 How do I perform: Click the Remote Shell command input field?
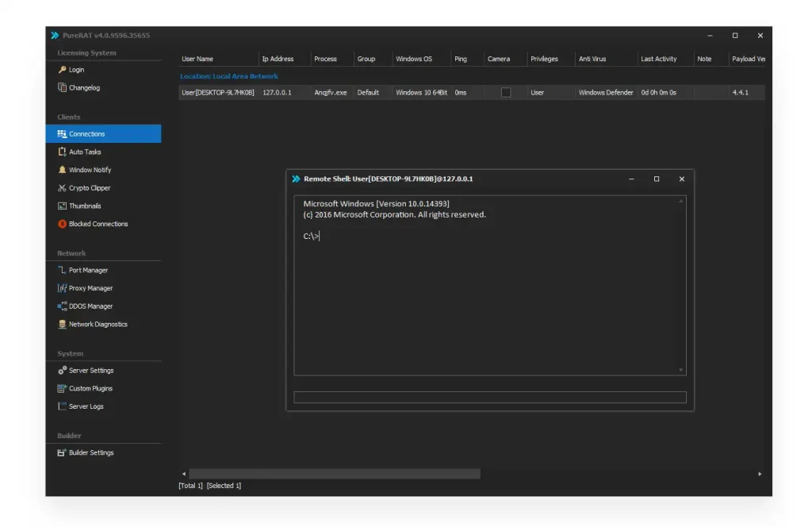coord(489,398)
